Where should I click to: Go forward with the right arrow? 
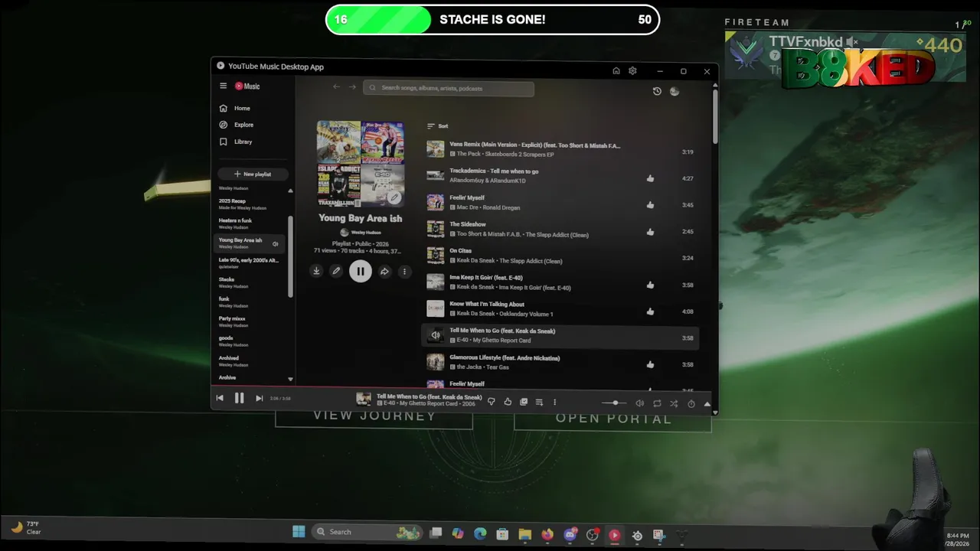[x=352, y=87]
